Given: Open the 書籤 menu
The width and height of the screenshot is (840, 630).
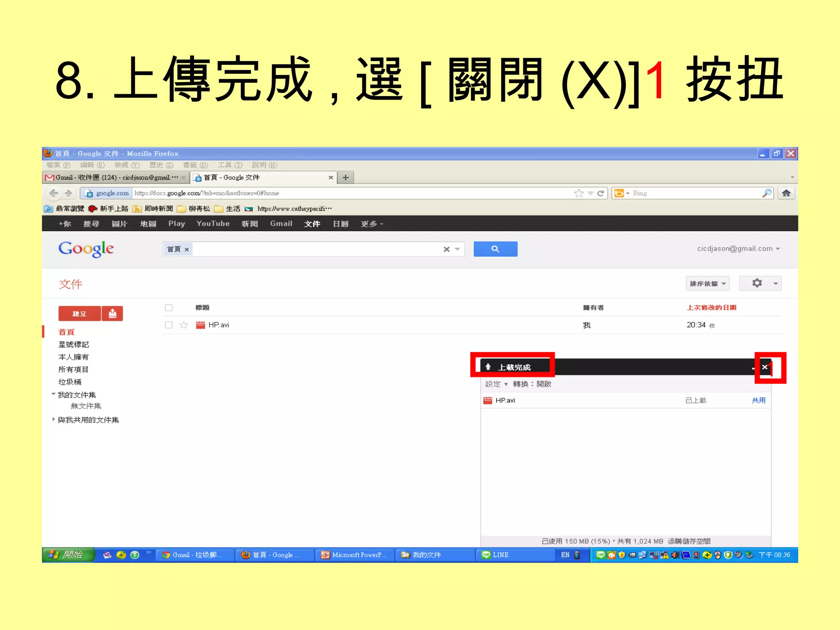Looking at the screenshot, I should pyautogui.click(x=196, y=165).
